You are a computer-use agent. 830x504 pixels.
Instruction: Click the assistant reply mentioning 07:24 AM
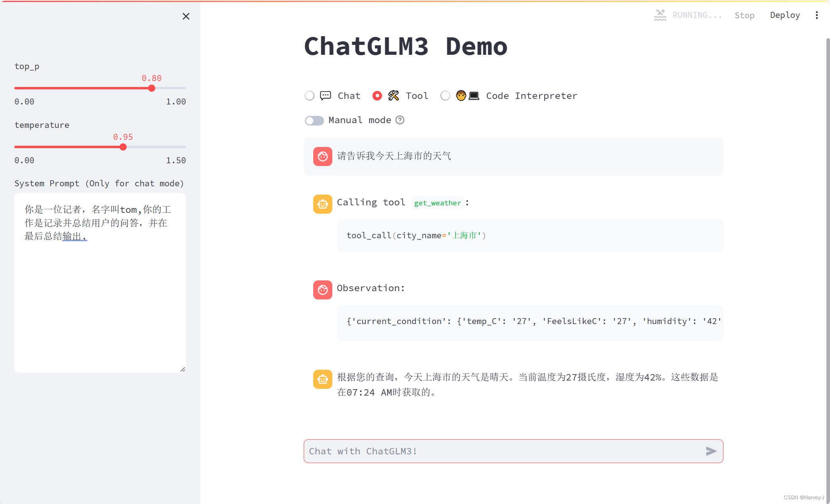[x=528, y=384]
